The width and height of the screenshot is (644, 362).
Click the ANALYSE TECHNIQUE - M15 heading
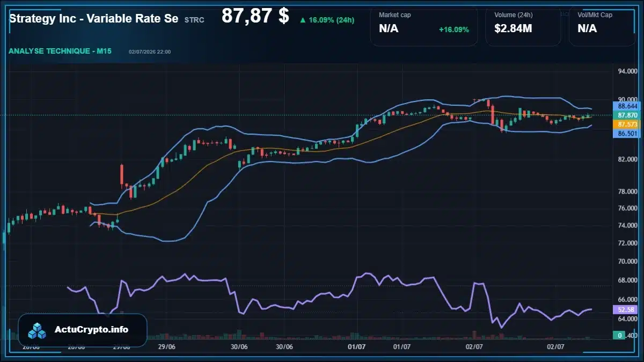point(60,51)
